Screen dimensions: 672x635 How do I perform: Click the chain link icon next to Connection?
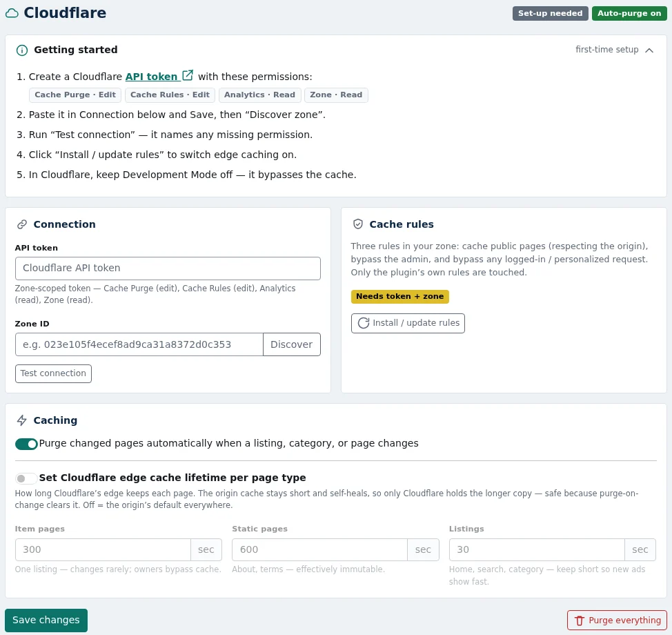pyautogui.click(x=22, y=224)
